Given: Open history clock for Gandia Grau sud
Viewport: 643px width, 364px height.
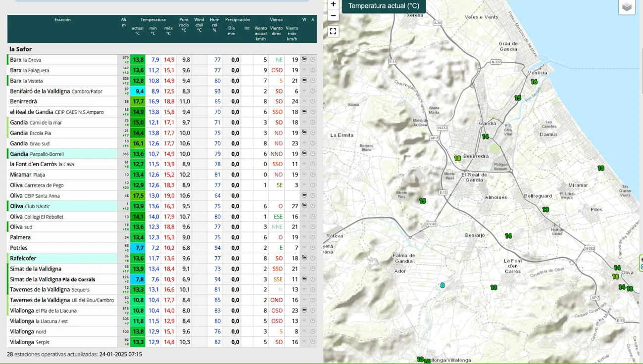Looking at the screenshot, I should [x=313, y=143].
